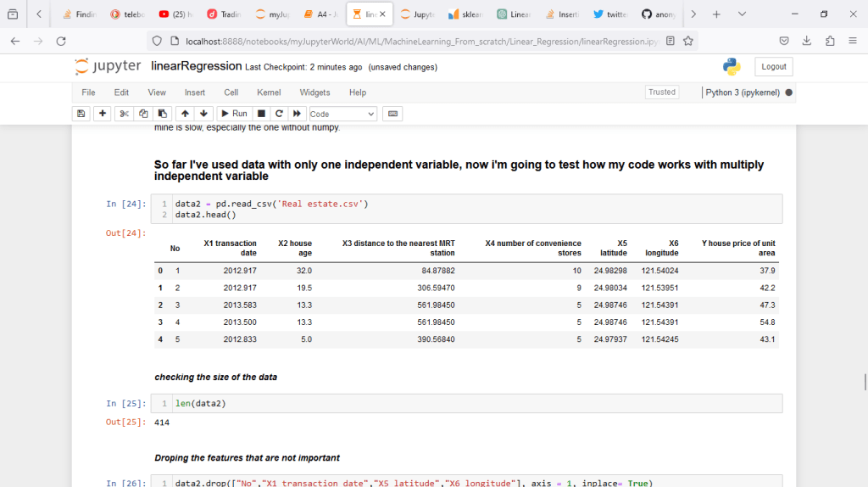Save notebook with the floppy disk icon

[x=82, y=114]
